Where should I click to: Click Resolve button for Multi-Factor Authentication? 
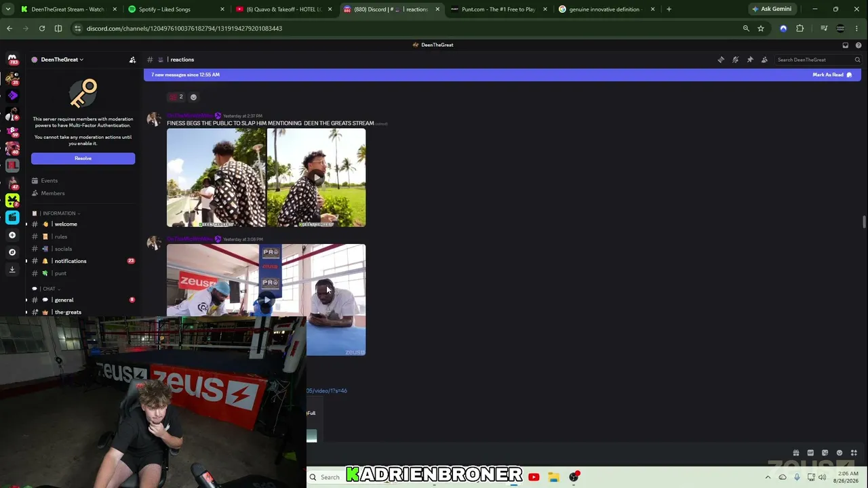point(83,159)
